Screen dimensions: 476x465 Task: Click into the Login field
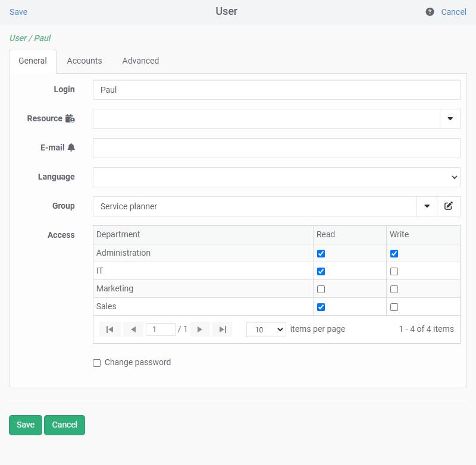pos(277,90)
